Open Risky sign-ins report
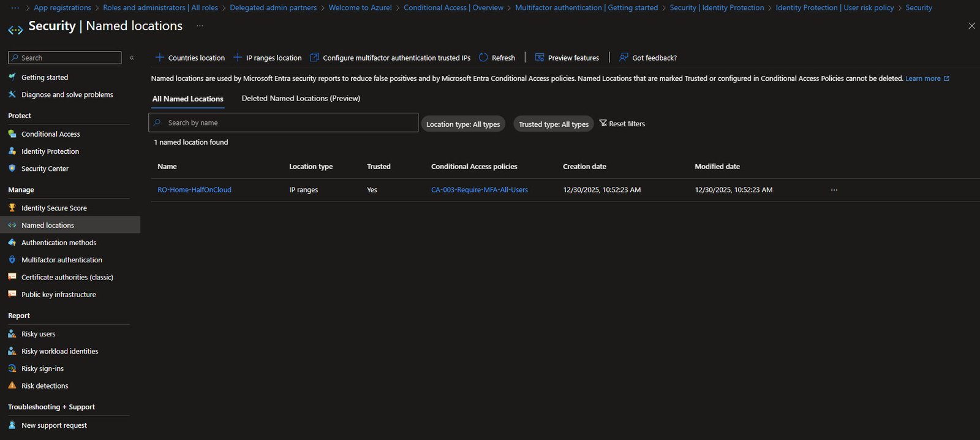Image resolution: width=980 pixels, height=440 pixels. (42, 368)
